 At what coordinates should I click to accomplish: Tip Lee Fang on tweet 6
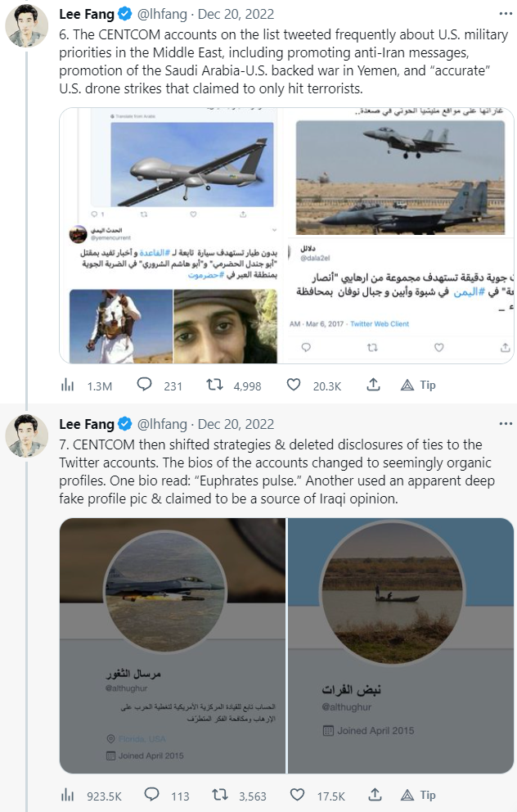[418, 385]
